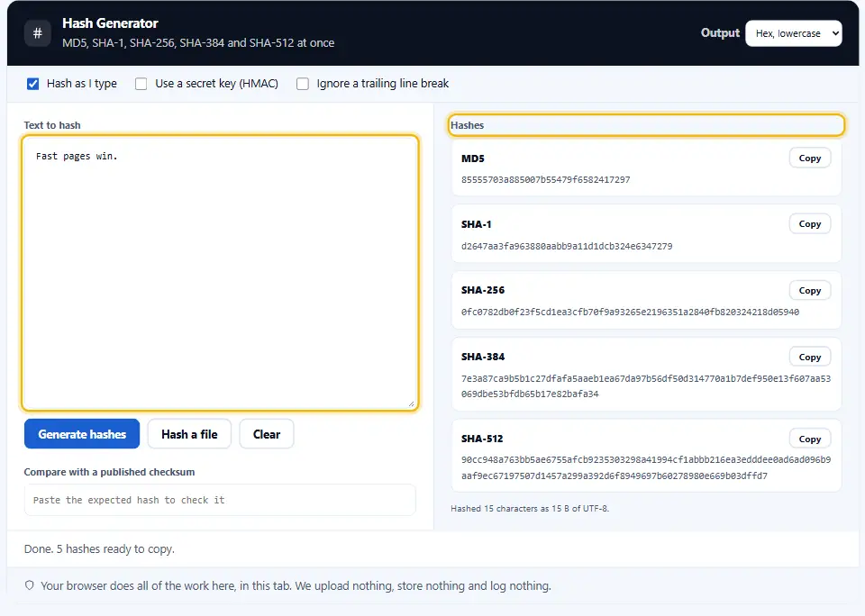
Task: Click the MD5 hash value text
Action: 546,180
